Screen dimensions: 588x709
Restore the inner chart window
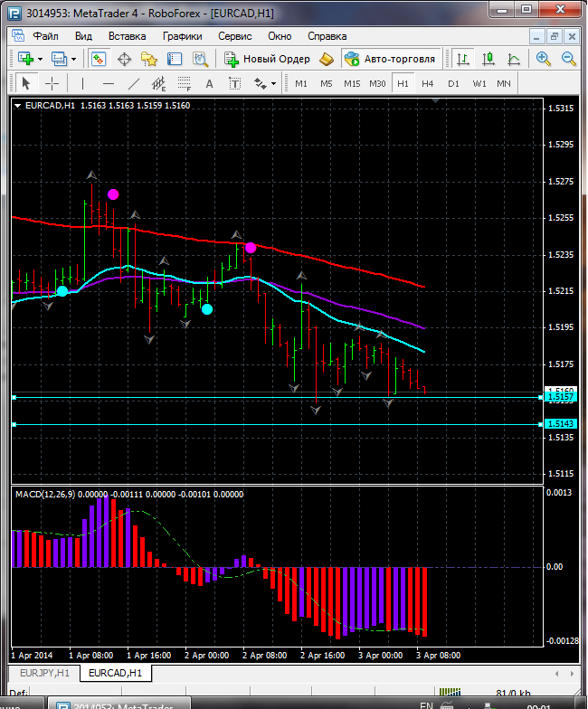(x=554, y=36)
